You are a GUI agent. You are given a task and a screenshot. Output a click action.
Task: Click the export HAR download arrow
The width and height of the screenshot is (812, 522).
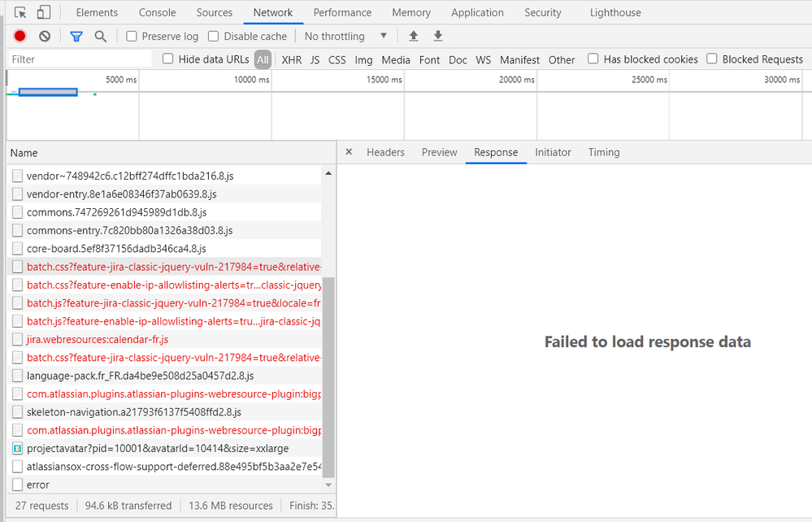[x=438, y=37]
